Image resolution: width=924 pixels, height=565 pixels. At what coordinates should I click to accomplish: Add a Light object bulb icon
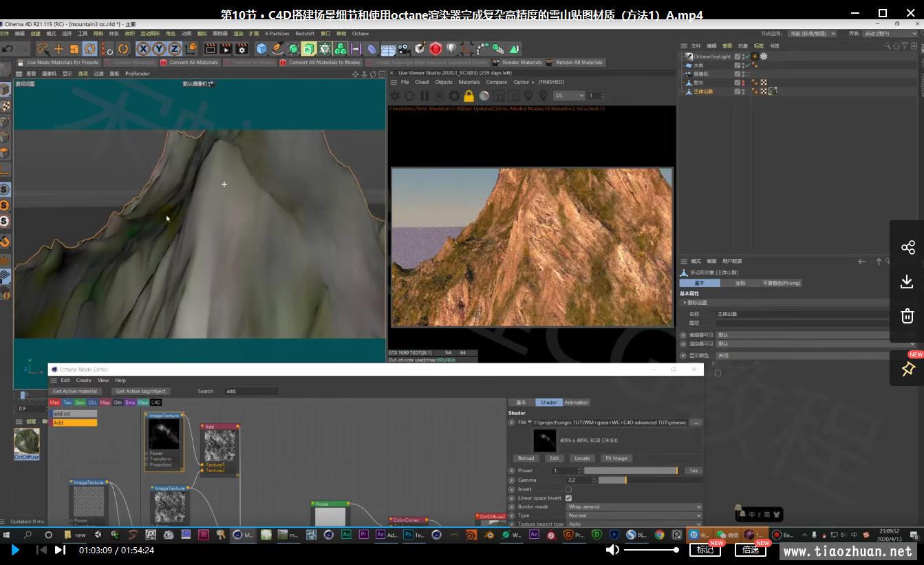click(x=451, y=49)
